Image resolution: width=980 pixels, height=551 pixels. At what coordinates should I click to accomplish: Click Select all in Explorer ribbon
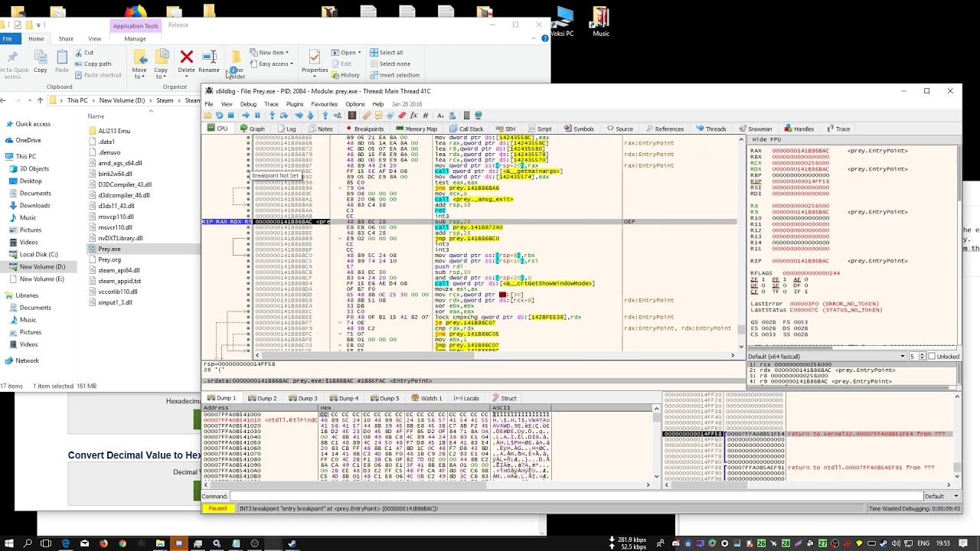(387, 53)
